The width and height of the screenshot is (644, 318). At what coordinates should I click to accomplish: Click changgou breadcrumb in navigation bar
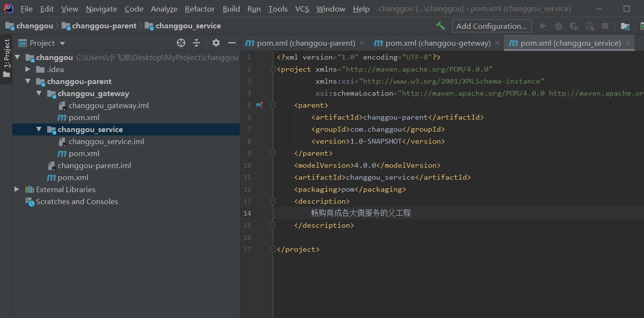[29, 26]
